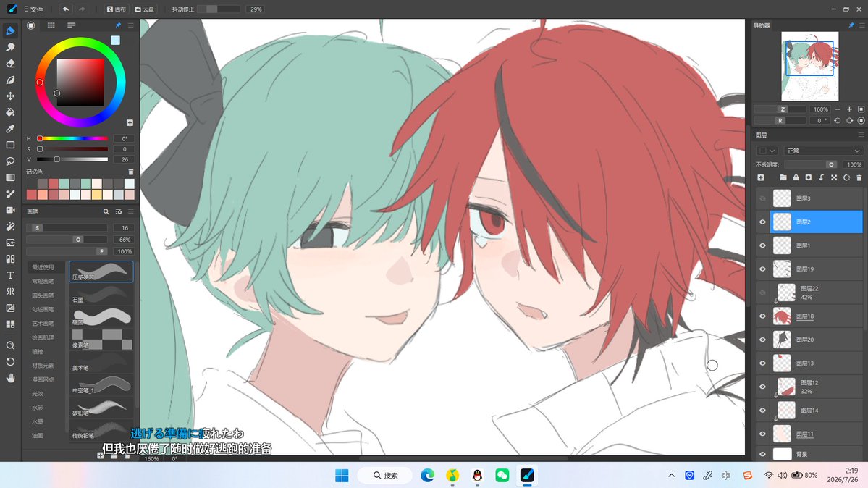Add new layer with plus icon

point(761,178)
